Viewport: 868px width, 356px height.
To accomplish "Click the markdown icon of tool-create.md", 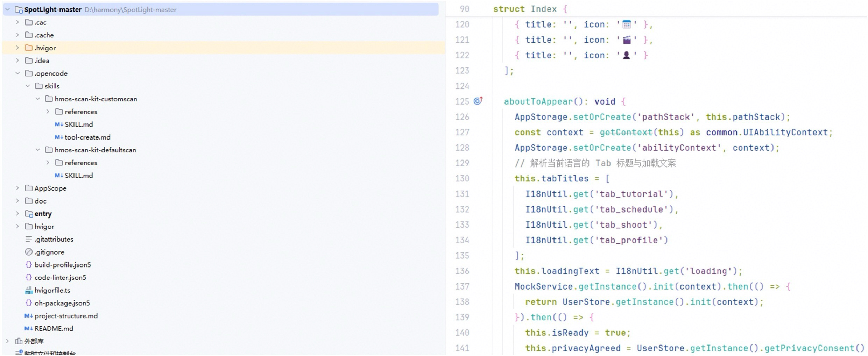I will coord(59,137).
